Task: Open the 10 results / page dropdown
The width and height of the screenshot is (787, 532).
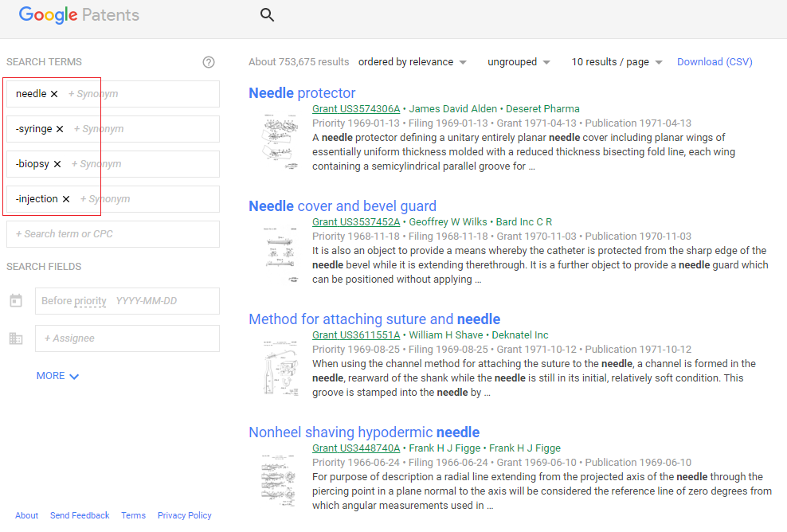Action: point(617,62)
